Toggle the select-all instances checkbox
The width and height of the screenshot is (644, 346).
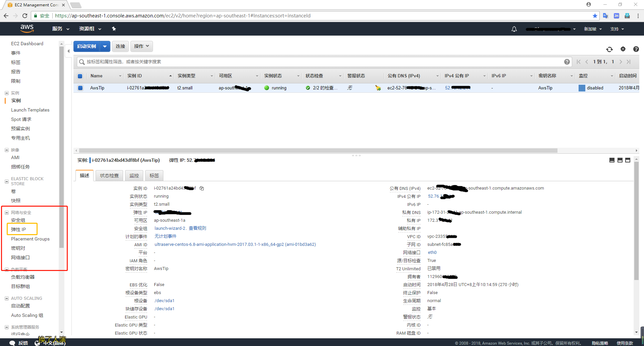[x=80, y=76]
